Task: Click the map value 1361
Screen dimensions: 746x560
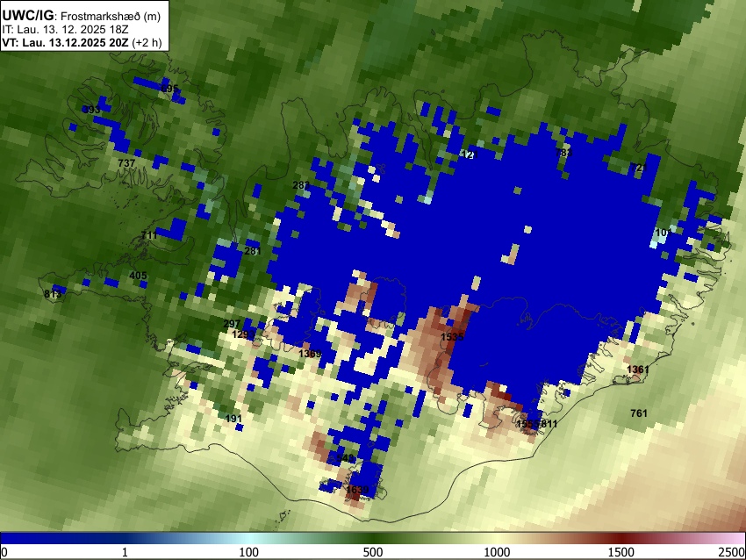Action: pyautogui.click(x=638, y=370)
